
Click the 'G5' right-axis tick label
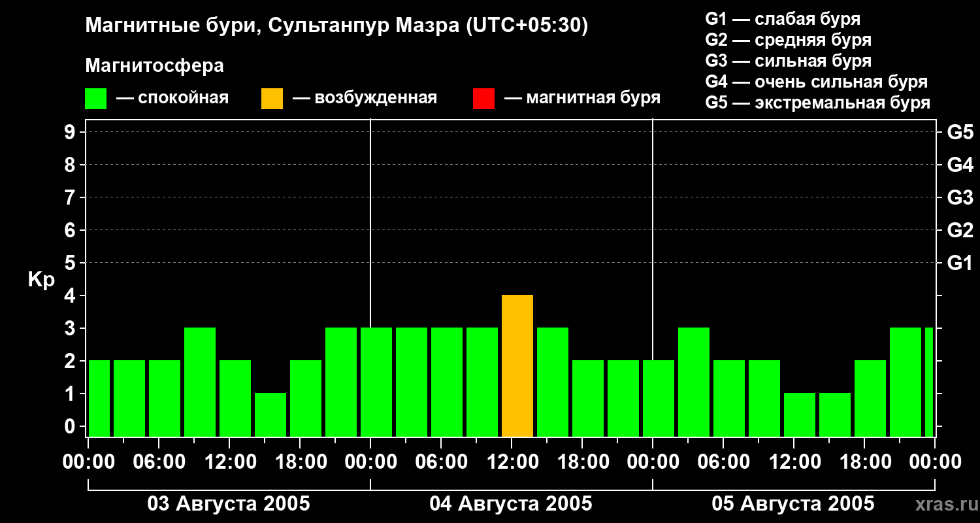[x=960, y=132]
